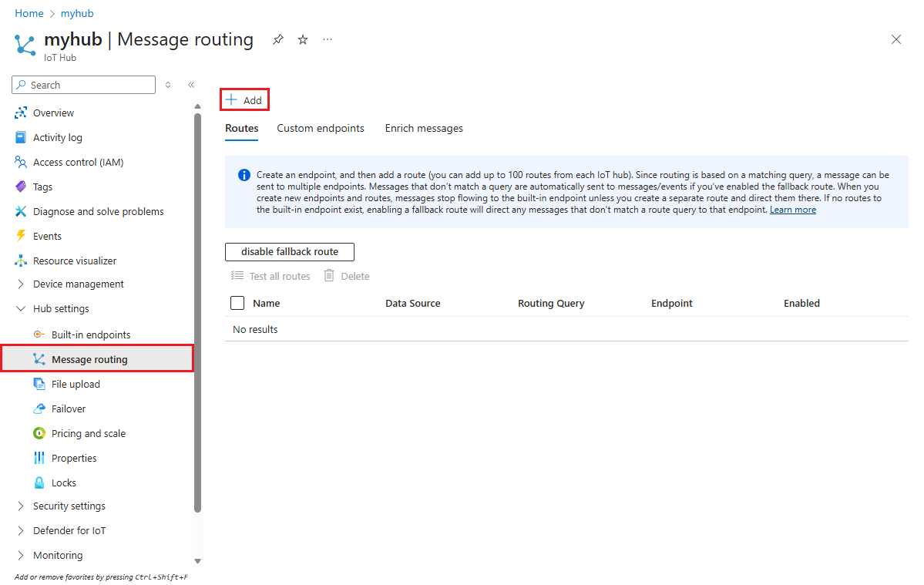
Task: Open the Enrich messages tab
Action: pos(423,128)
